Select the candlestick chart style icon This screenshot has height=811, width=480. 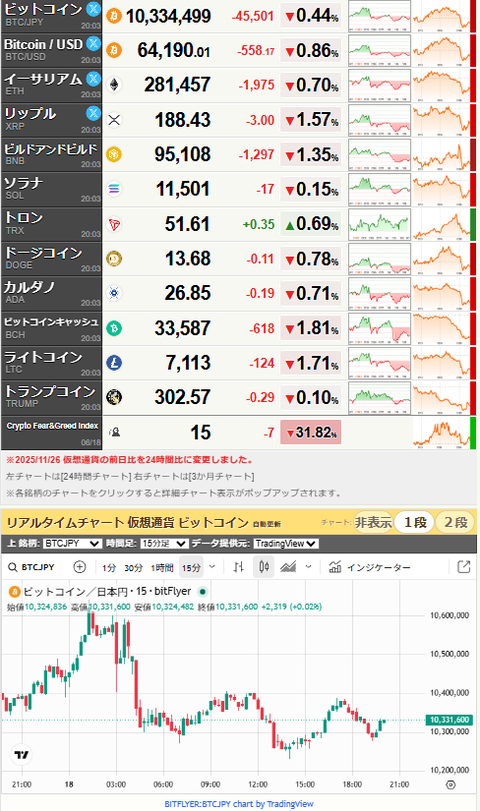tap(264, 567)
